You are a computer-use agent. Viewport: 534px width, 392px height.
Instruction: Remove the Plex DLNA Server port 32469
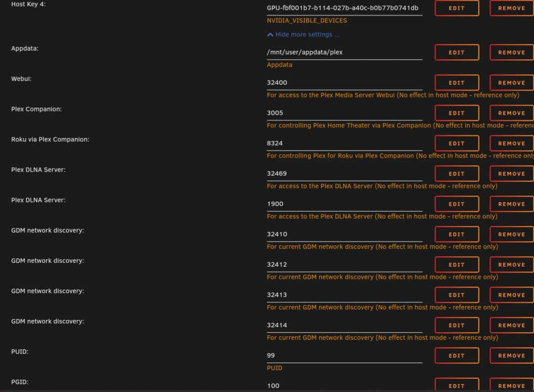[x=512, y=173]
